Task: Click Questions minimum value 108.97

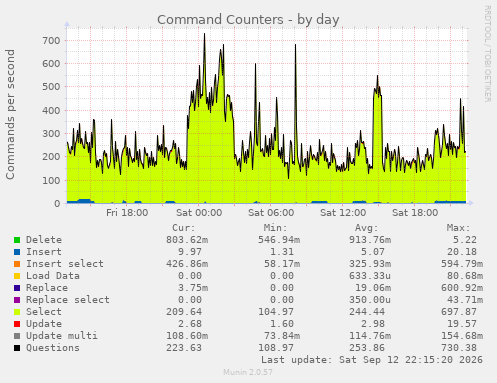Action: point(276,348)
